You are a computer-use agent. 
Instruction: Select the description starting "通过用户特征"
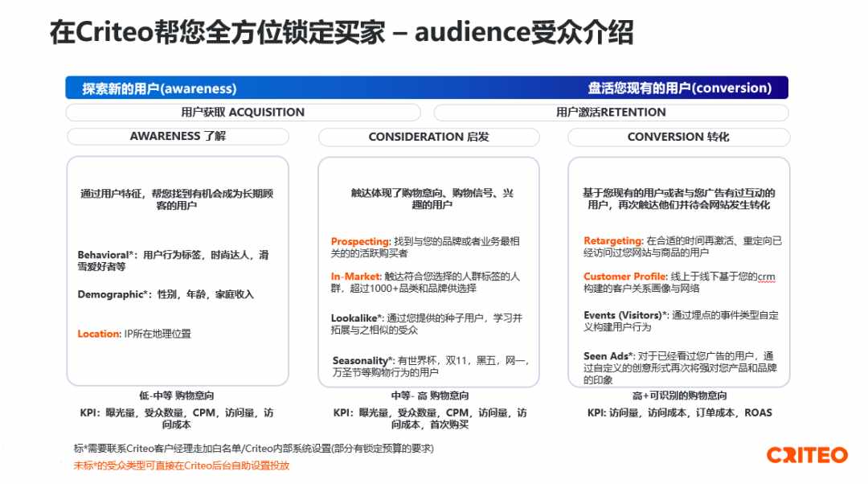click(177, 199)
